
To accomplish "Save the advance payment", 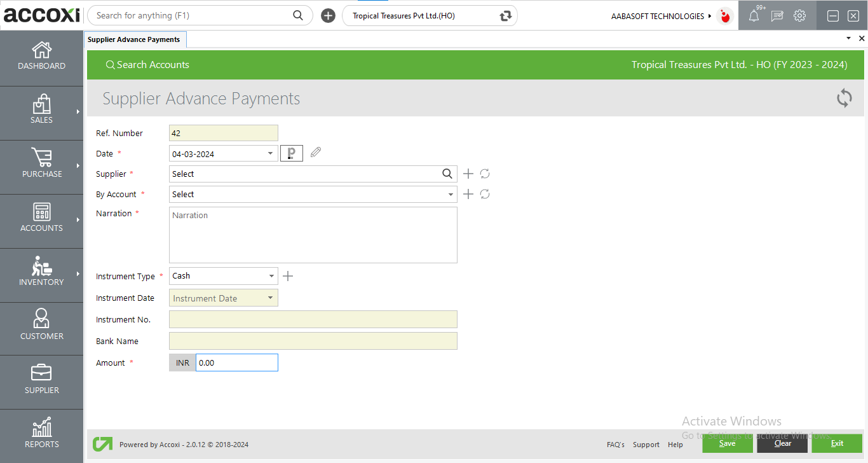I will point(727,443).
